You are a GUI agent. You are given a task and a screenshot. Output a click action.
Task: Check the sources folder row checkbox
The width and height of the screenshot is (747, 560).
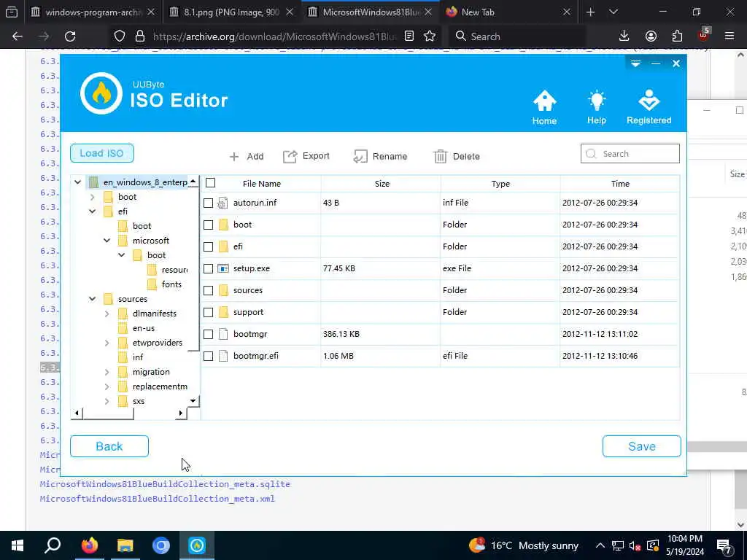tap(208, 290)
